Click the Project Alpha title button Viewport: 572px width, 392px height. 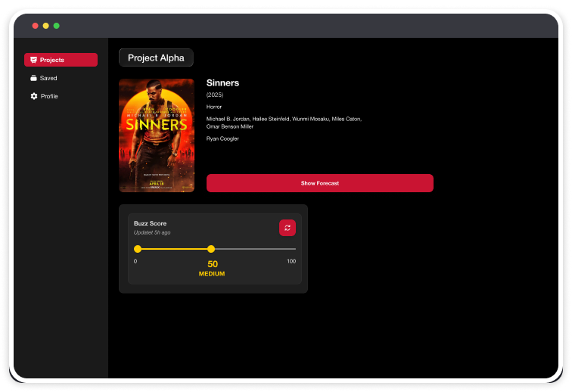[156, 58]
